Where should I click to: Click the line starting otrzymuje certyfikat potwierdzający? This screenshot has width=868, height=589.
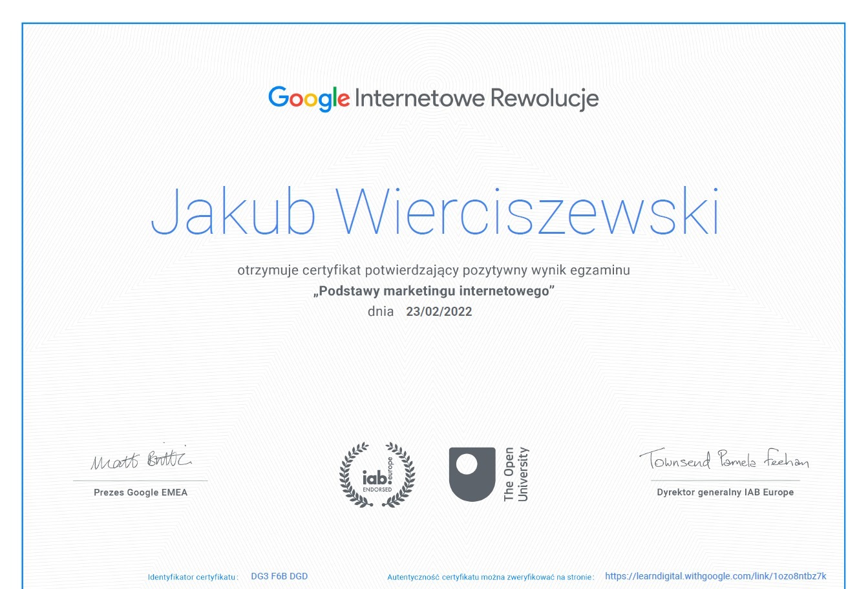click(434, 270)
